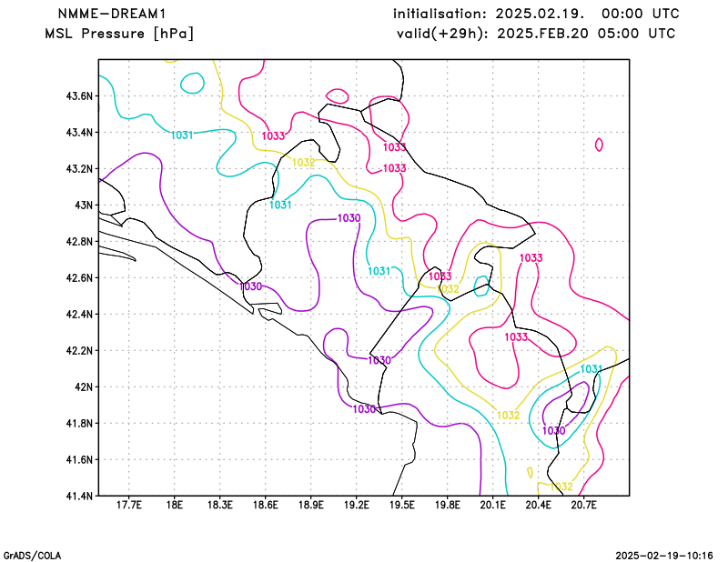Click the 2025-02-19-10:16 timestamp

pyautogui.click(x=664, y=556)
